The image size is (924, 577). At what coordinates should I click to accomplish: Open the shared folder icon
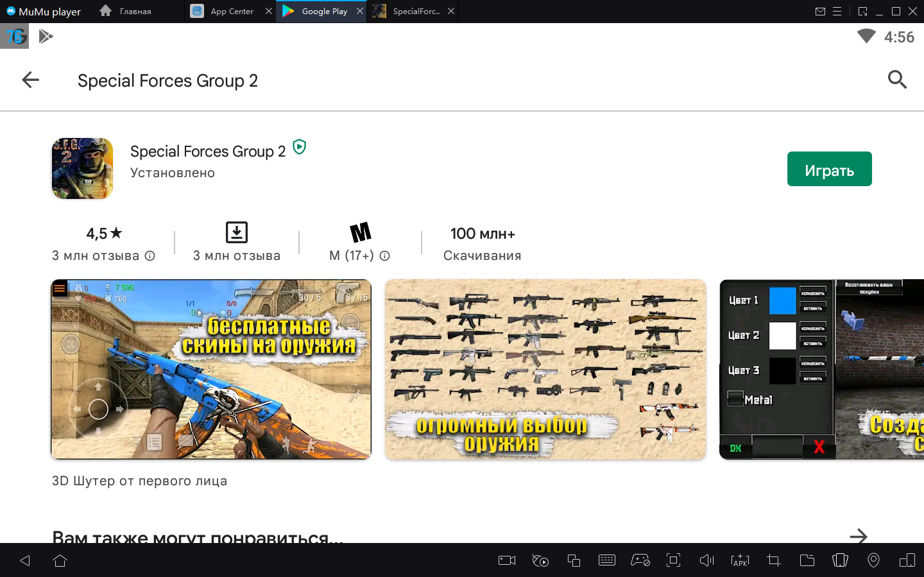807,560
